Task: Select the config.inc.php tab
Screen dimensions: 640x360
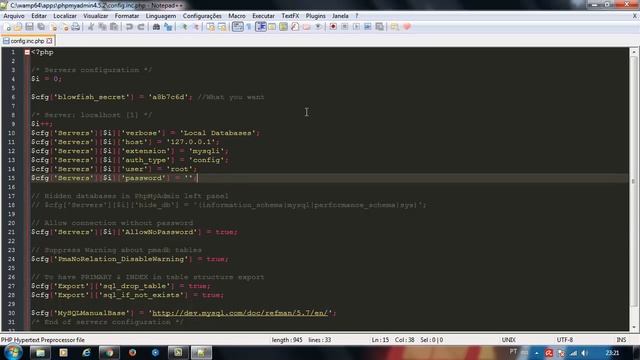Action: (27, 41)
